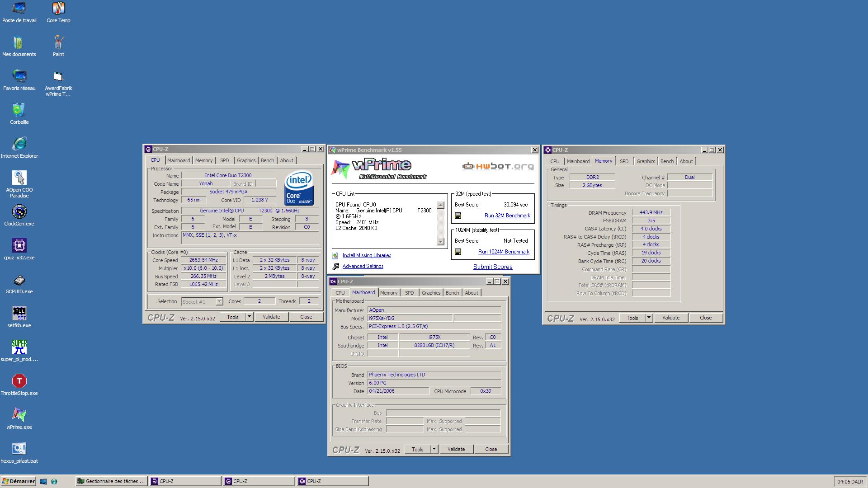Click Advanced Settings wrench icon in wPrime
The image size is (868, 488).
[335, 267]
